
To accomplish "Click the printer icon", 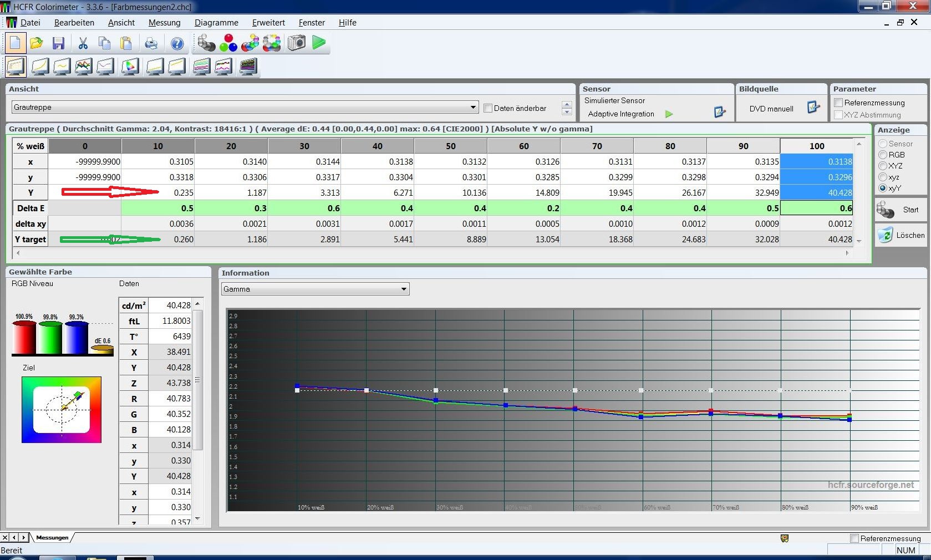I will pyautogui.click(x=151, y=43).
